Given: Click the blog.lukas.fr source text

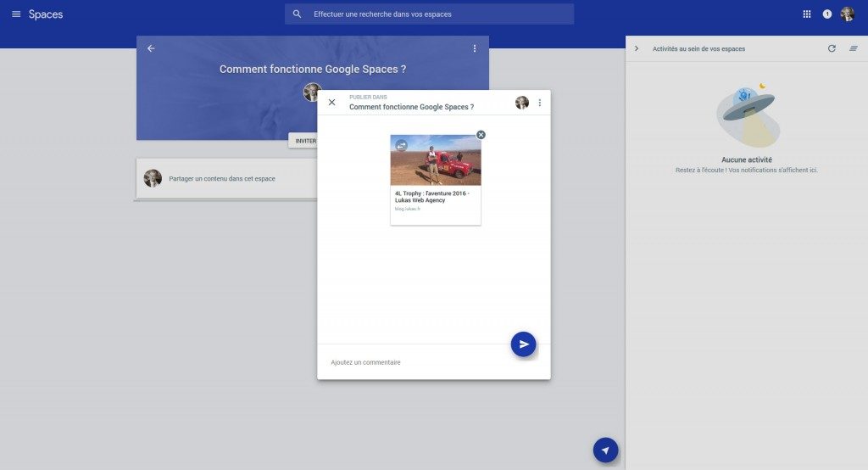Looking at the screenshot, I should [408, 209].
